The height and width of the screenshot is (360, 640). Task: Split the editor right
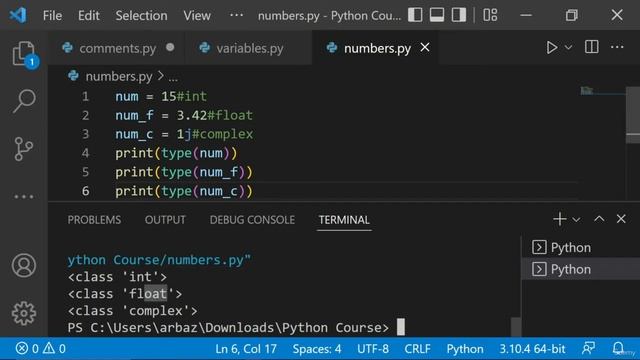(x=591, y=47)
